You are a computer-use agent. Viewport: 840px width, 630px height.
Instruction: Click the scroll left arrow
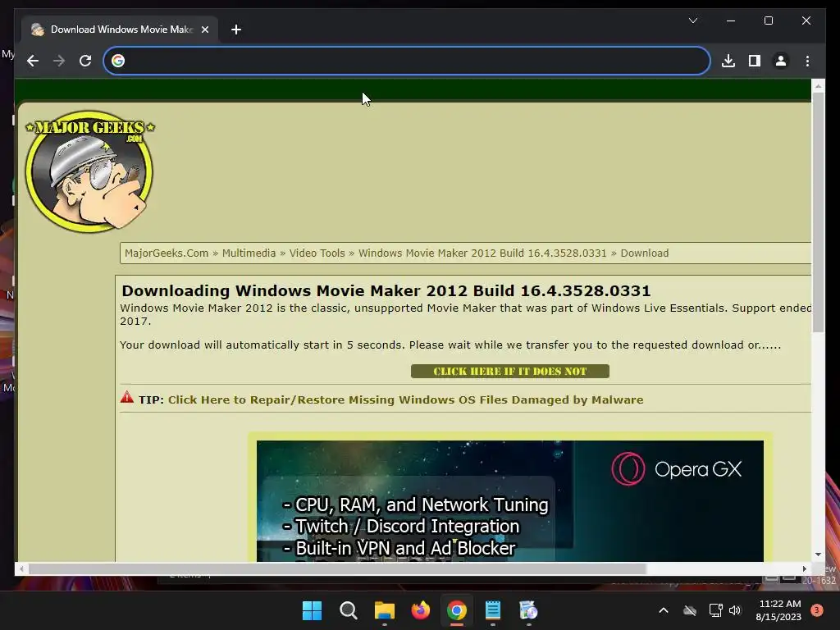pyautogui.click(x=21, y=569)
